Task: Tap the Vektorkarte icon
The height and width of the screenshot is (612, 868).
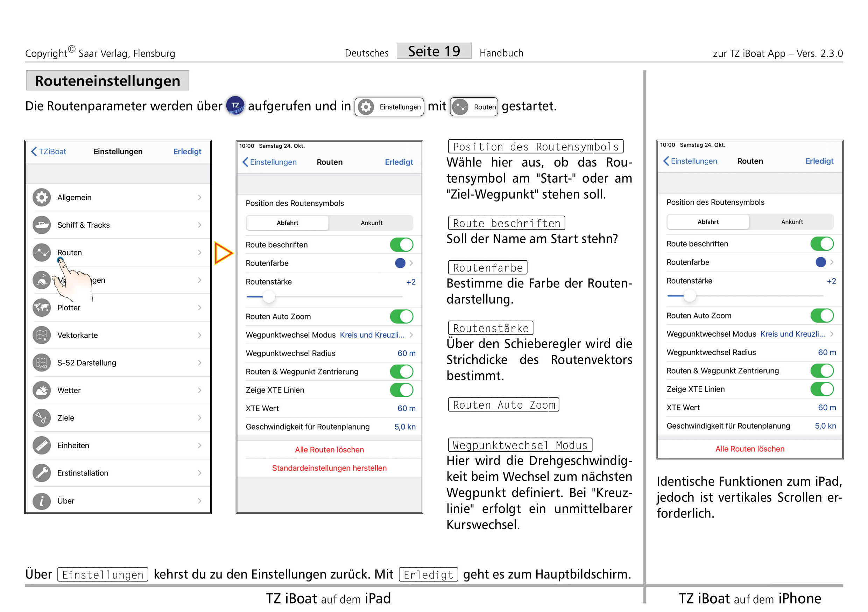Action: point(42,335)
